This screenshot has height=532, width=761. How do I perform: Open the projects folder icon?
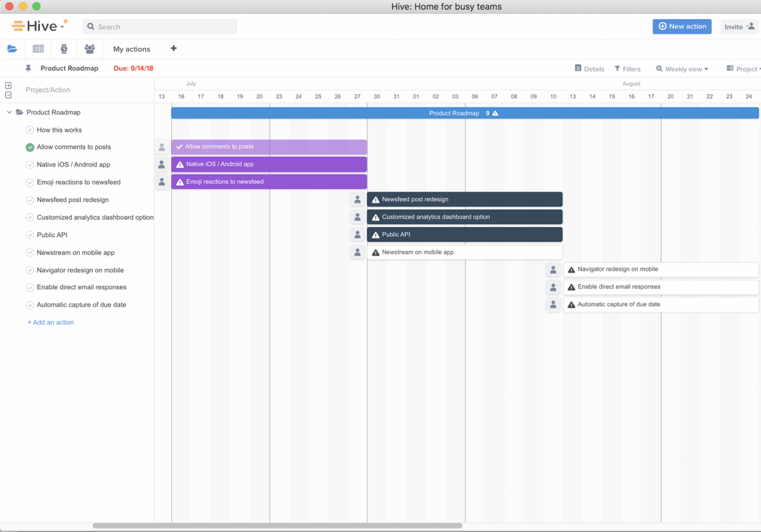click(x=12, y=49)
